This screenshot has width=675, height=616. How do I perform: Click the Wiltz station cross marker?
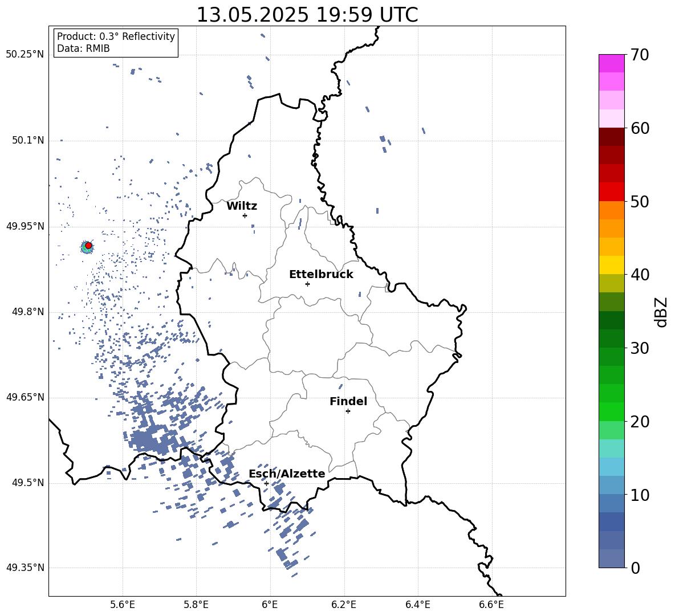[x=245, y=215]
